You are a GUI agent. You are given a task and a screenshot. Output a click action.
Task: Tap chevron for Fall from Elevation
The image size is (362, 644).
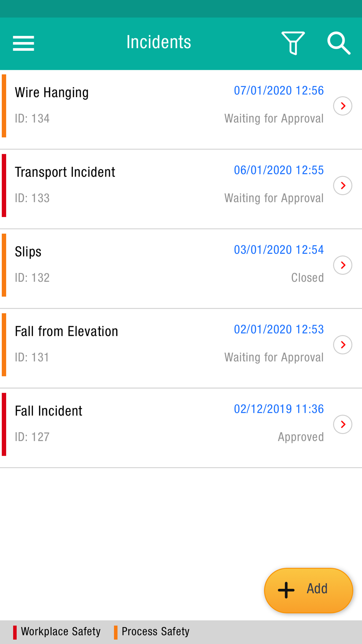pos(342,345)
